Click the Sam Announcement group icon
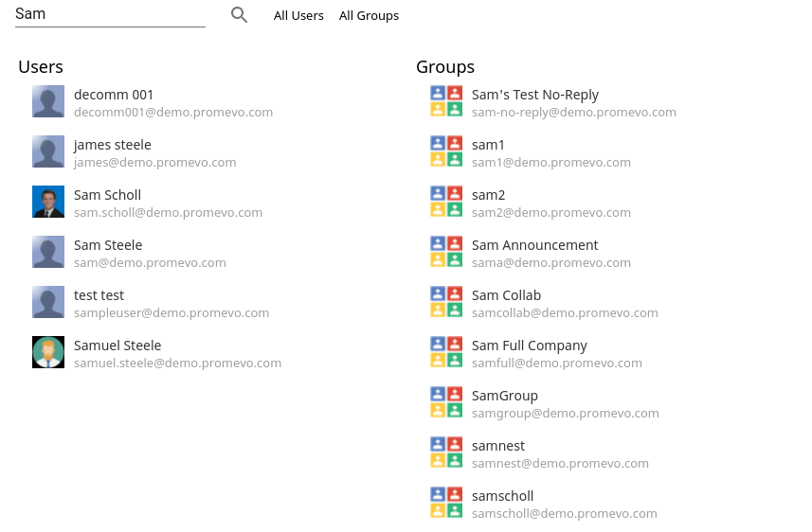812x532 pixels. (446, 252)
